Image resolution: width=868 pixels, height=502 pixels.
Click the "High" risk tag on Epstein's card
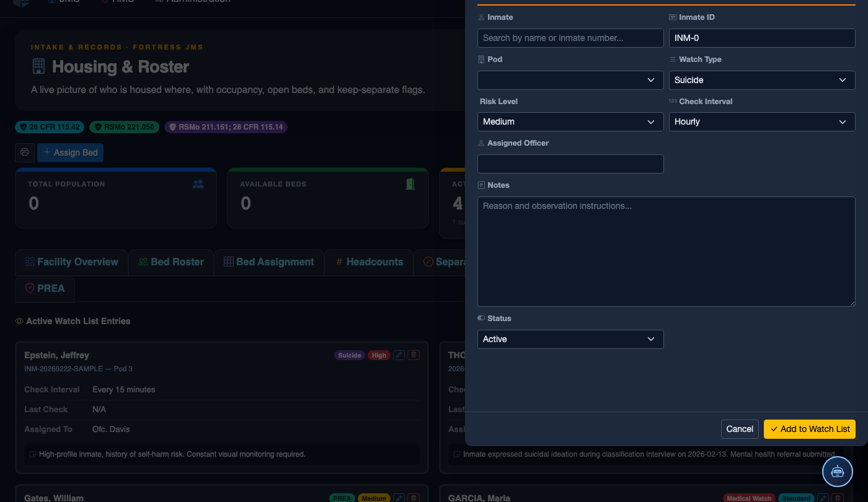(379, 356)
